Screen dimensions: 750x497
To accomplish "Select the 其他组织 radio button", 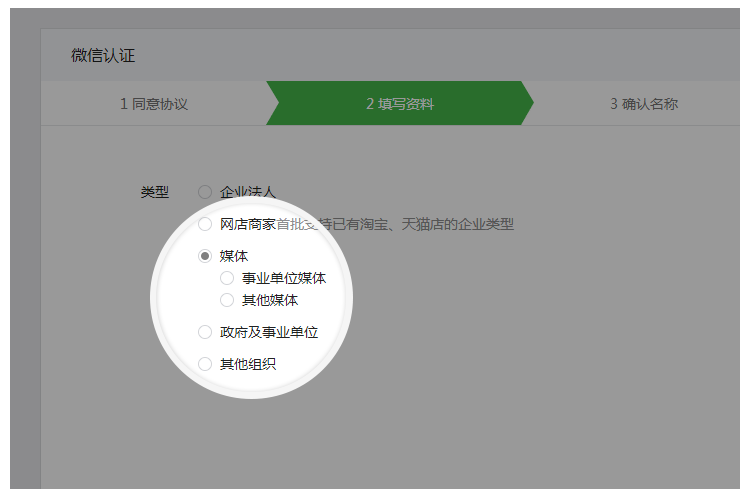I will (x=205, y=364).
